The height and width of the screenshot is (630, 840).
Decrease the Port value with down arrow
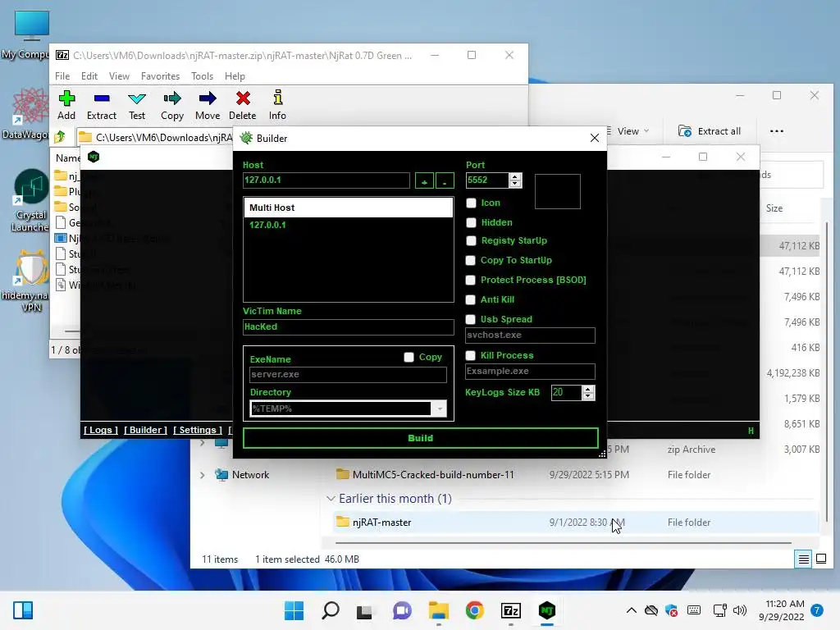(x=515, y=184)
